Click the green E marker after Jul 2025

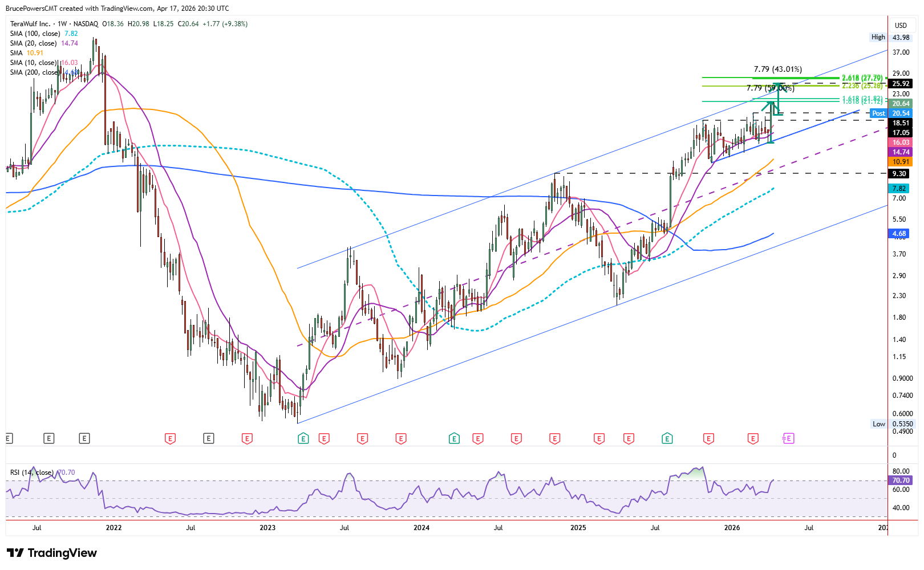667,438
